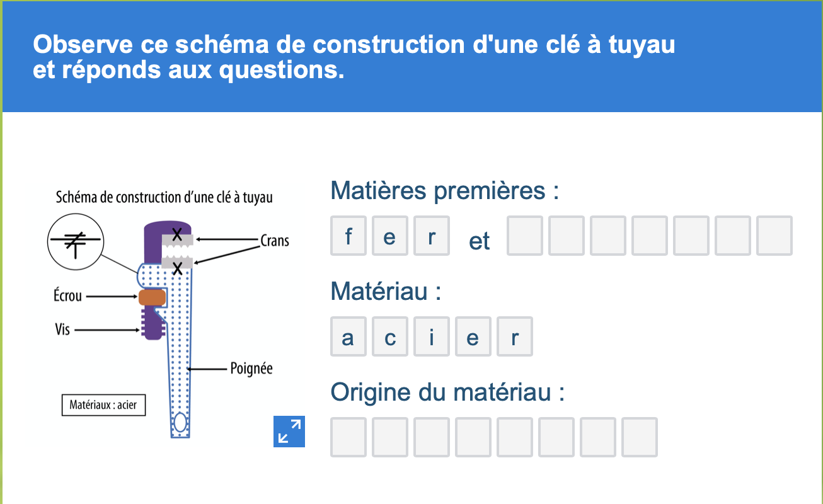Click the fourth empty box after "et"
823x504 pixels.
pos(650,236)
